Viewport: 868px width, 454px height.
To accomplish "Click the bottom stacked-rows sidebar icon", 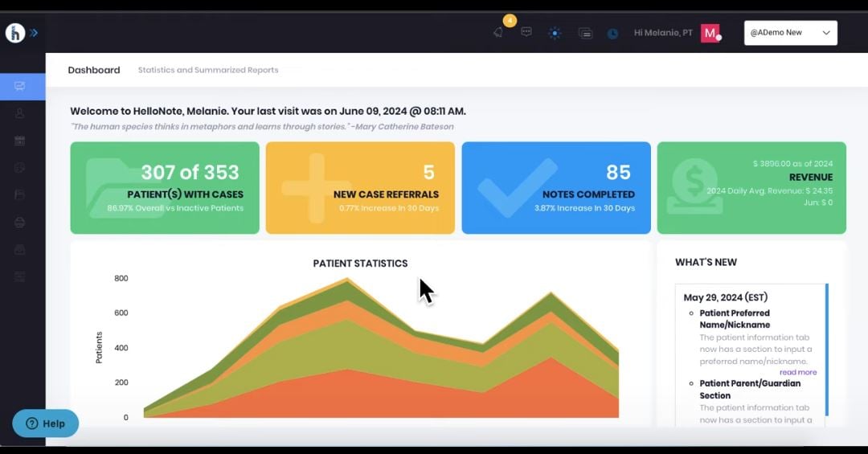I will coord(20,277).
